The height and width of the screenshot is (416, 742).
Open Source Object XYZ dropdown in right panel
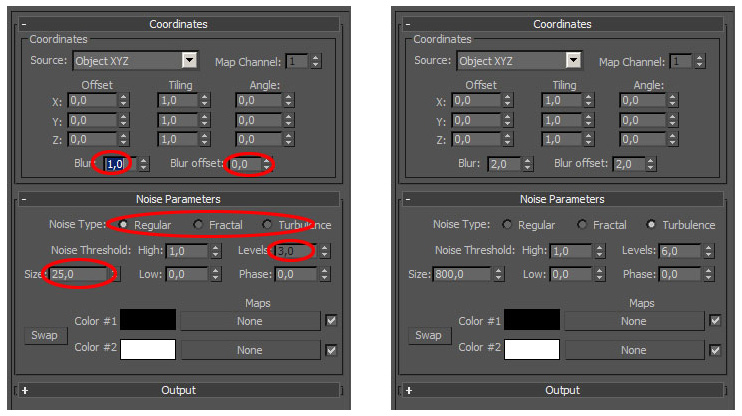573,61
